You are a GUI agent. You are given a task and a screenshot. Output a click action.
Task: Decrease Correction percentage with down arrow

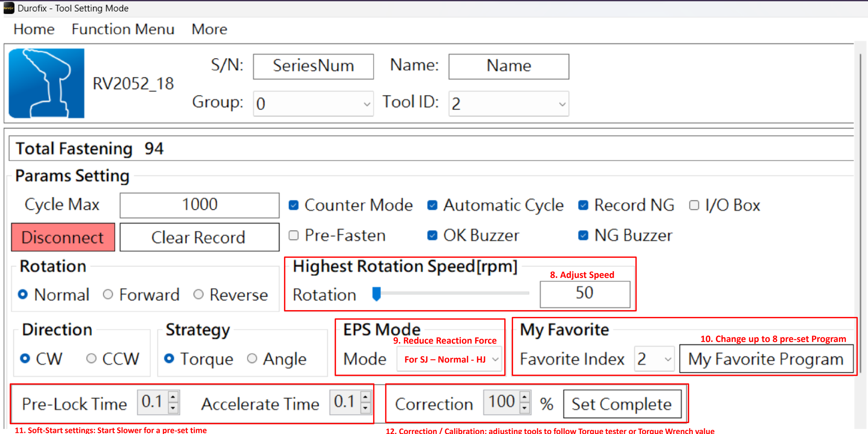click(x=524, y=408)
